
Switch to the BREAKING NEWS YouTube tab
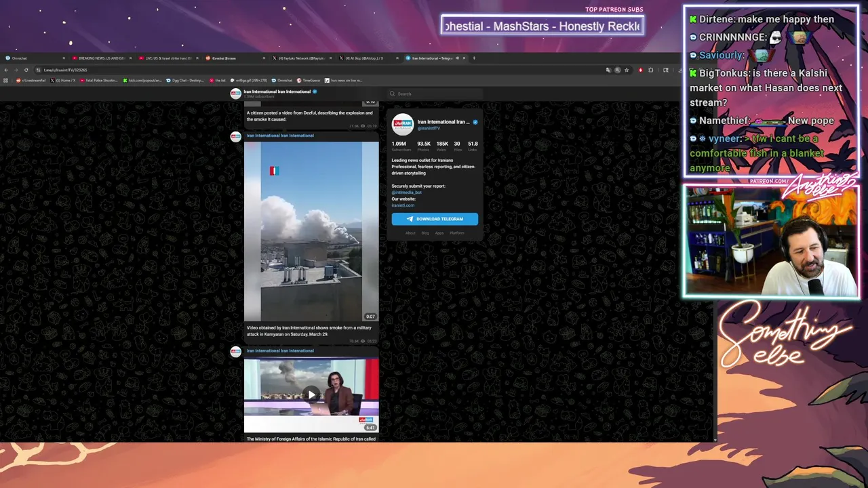tap(103, 58)
